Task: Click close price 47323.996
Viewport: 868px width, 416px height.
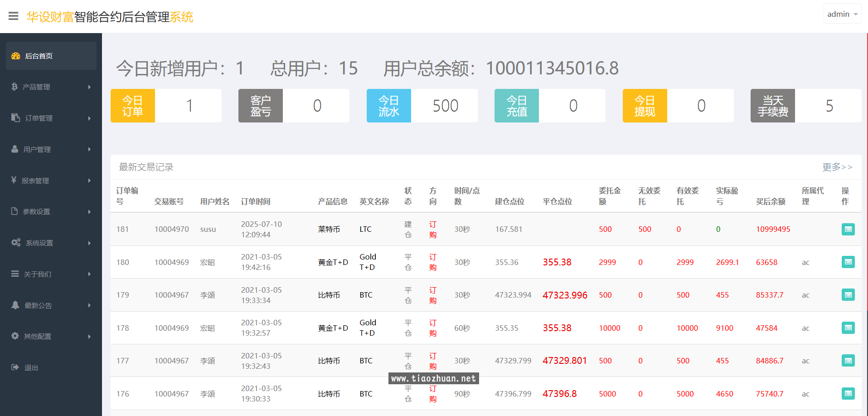Action: [565, 295]
